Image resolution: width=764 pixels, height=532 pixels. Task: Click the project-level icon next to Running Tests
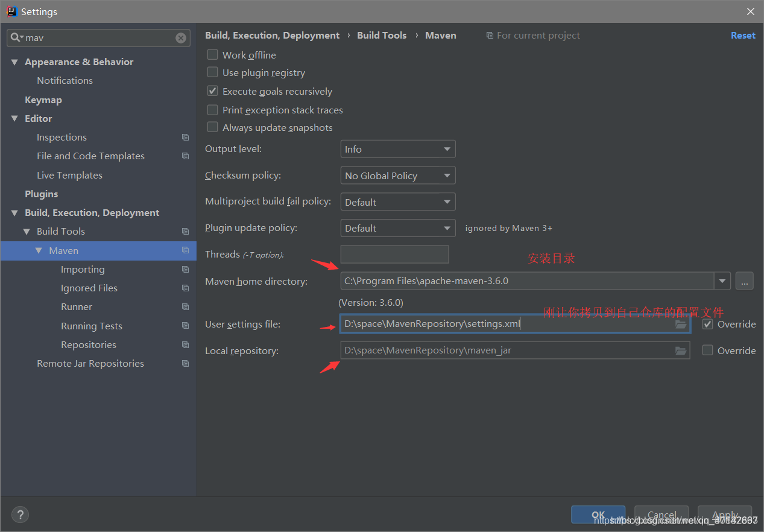(x=185, y=326)
